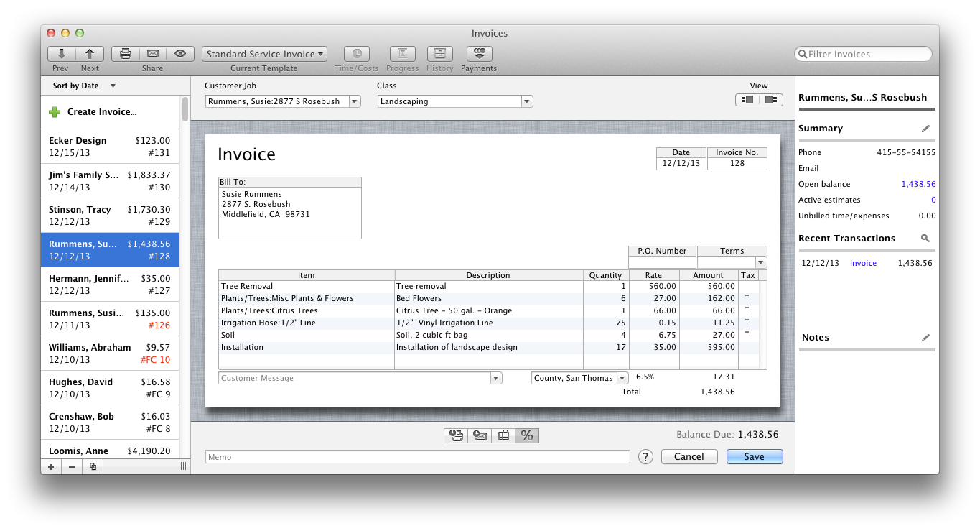Click in the Memo field
This screenshot has width=980, height=531.
pos(417,457)
